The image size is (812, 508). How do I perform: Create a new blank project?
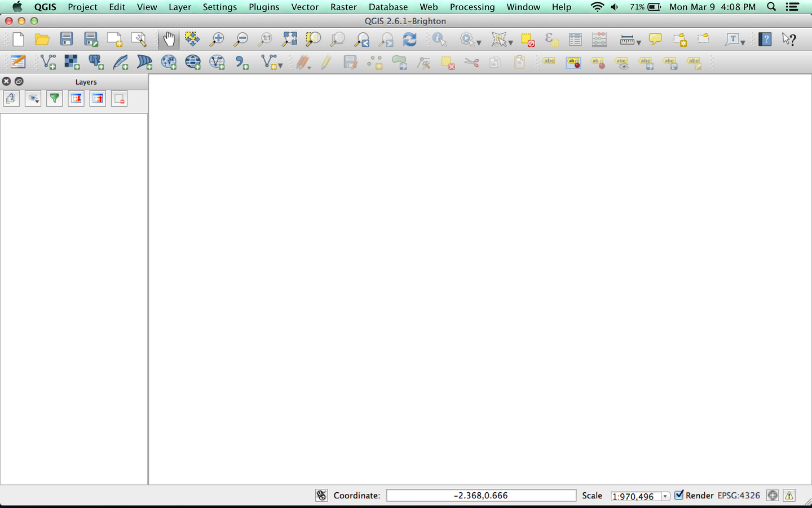pyautogui.click(x=18, y=40)
